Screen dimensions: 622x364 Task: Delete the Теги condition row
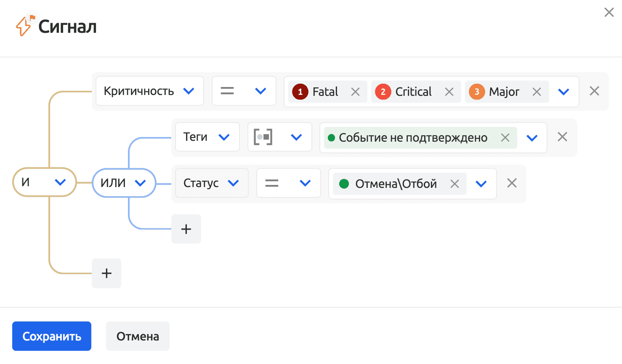[562, 137]
